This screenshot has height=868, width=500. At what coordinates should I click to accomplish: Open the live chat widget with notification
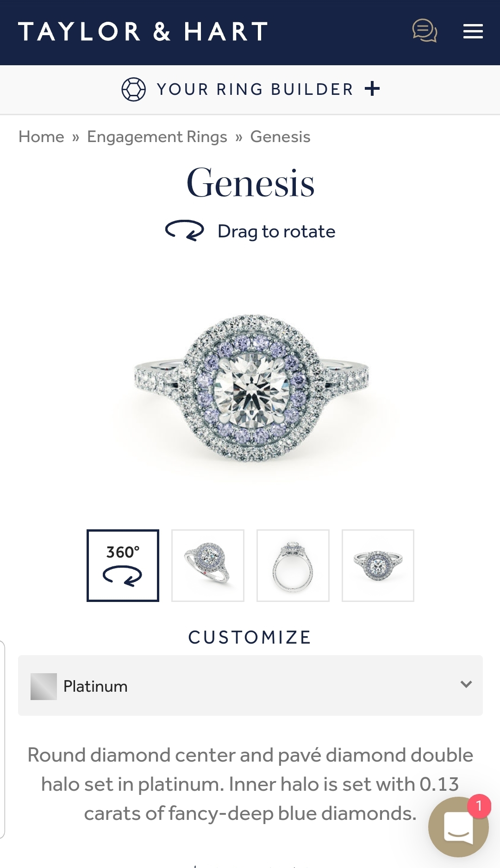(458, 827)
